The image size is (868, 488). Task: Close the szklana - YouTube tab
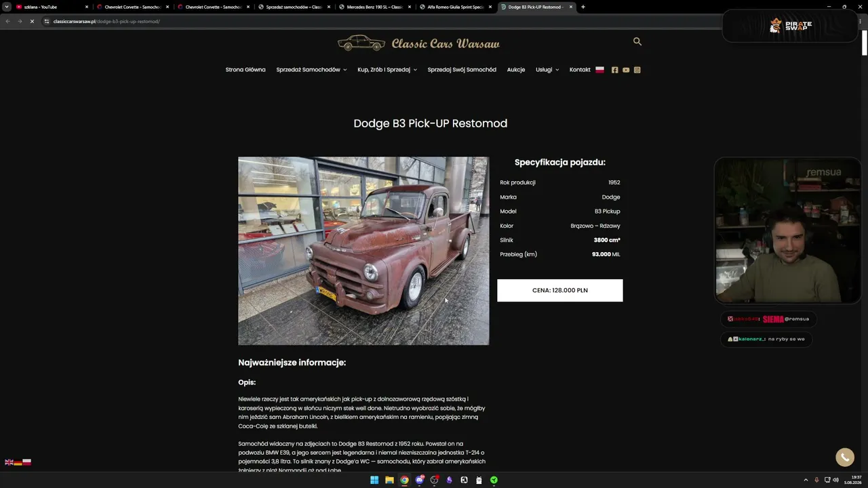click(87, 7)
